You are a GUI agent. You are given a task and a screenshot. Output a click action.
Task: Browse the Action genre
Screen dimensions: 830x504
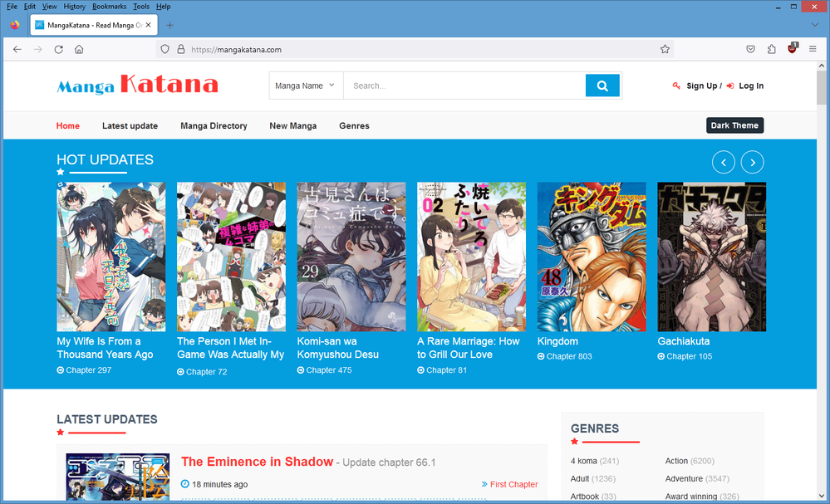click(x=676, y=461)
